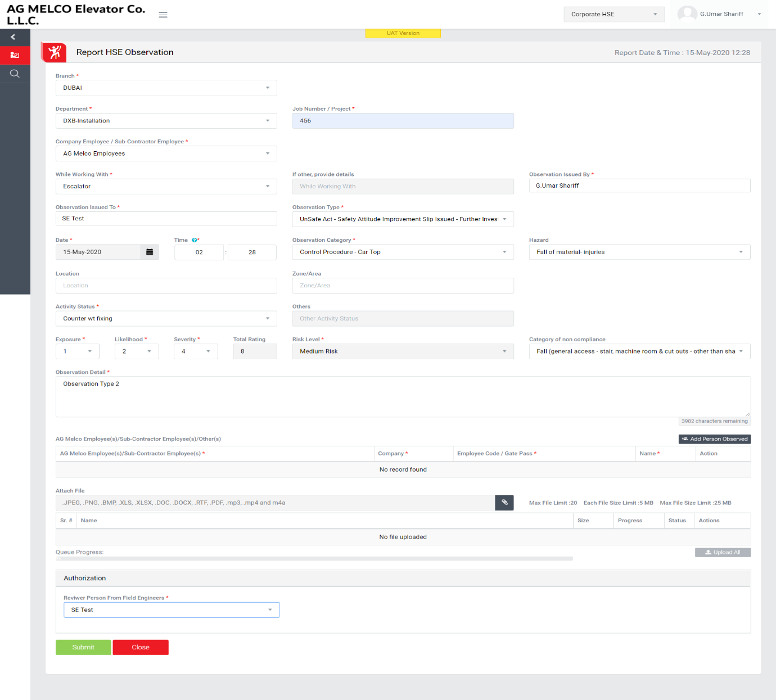Click the search icon in sidebar
Screen dimensions: 776x700
pyautogui.click(x=15, y=74)
